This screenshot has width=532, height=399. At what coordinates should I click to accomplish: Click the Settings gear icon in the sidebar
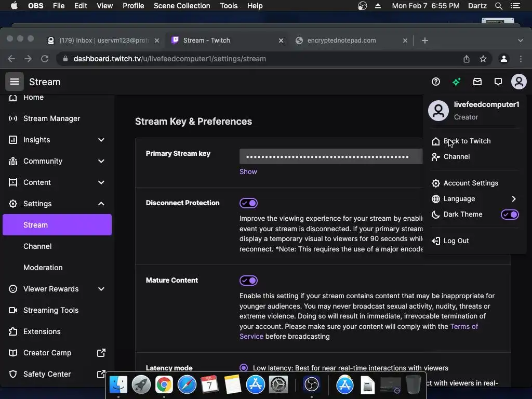pyautogui.click(x=13, y=204)
